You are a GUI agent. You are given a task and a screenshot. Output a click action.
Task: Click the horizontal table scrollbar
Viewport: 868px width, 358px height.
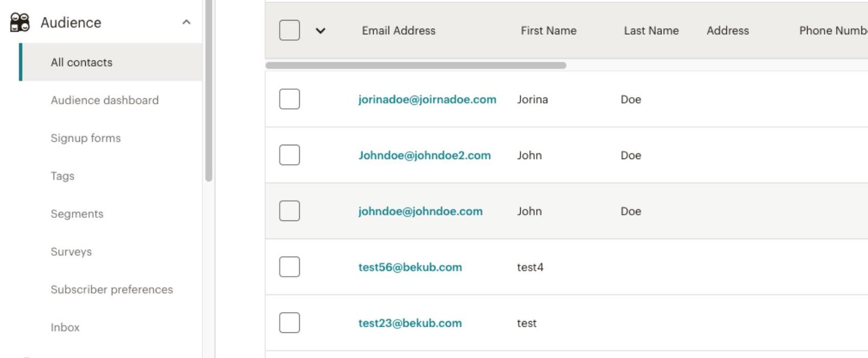pos(416,65)
